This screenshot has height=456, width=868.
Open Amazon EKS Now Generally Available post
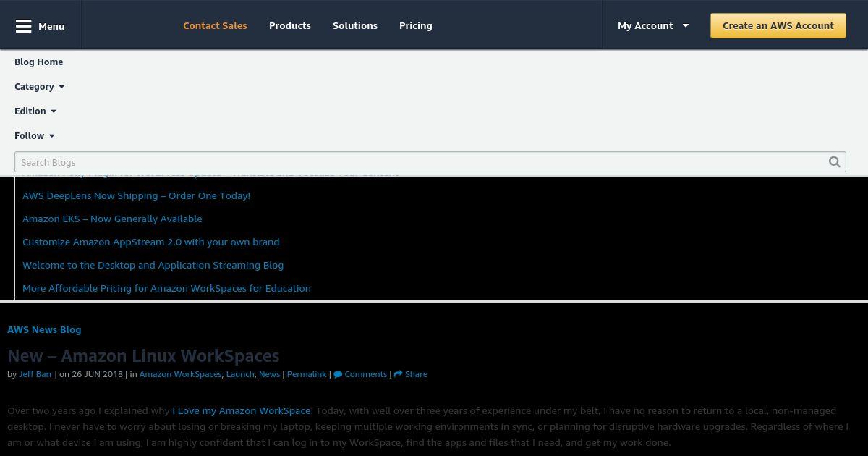click(112, 219)
